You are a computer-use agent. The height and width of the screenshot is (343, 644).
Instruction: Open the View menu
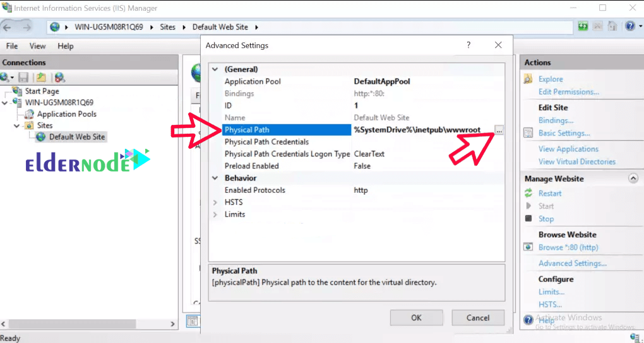[x=37, y=46]
